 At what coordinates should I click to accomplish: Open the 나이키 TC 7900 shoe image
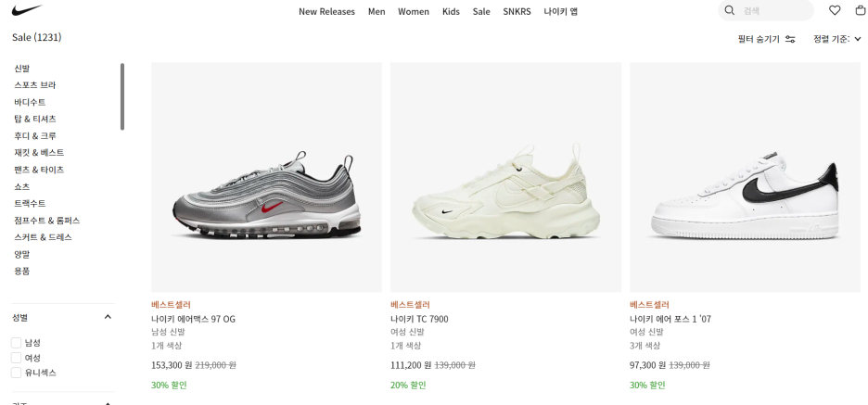[505, 177]
